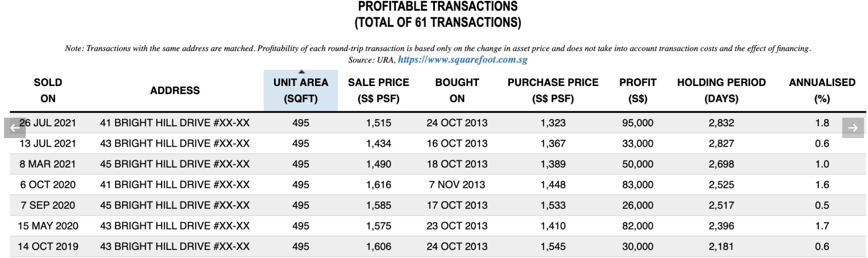Click the right arrow navigation icon
This screenshot has width=868, height=258.
tap(853, 128)
